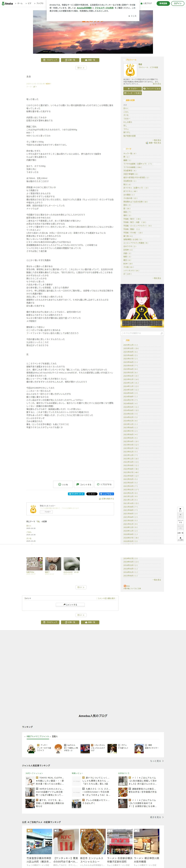Click the リブログする button
Viewport: 186px width, 868px height.
pos(104,484)
